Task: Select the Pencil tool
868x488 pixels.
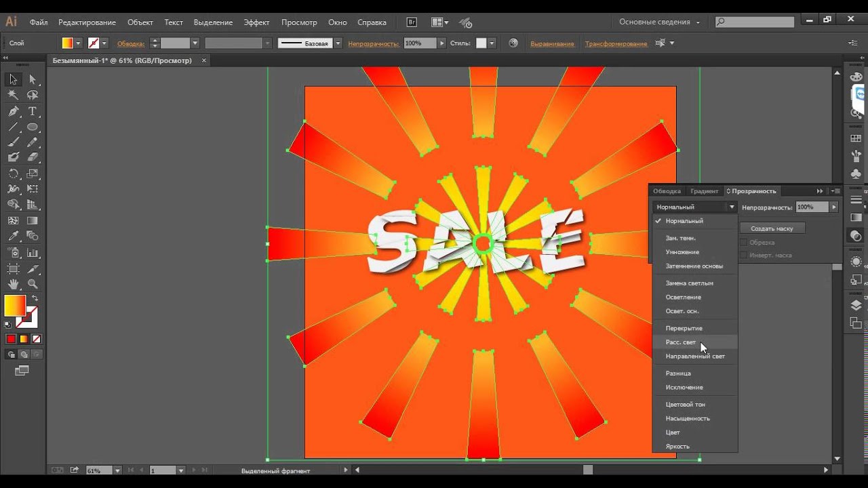Action: [33, 142]
